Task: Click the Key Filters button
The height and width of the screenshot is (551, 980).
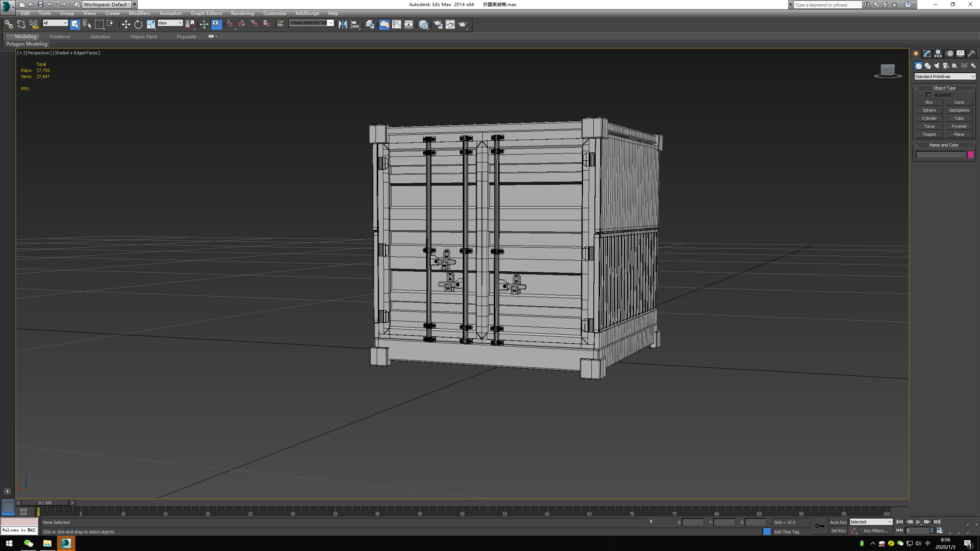Action: (x=875, y=531)
